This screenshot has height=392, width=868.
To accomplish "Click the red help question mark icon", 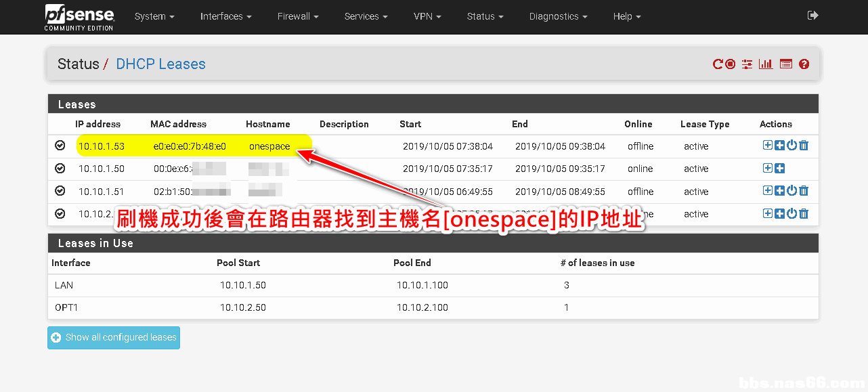I will point(804,64).
